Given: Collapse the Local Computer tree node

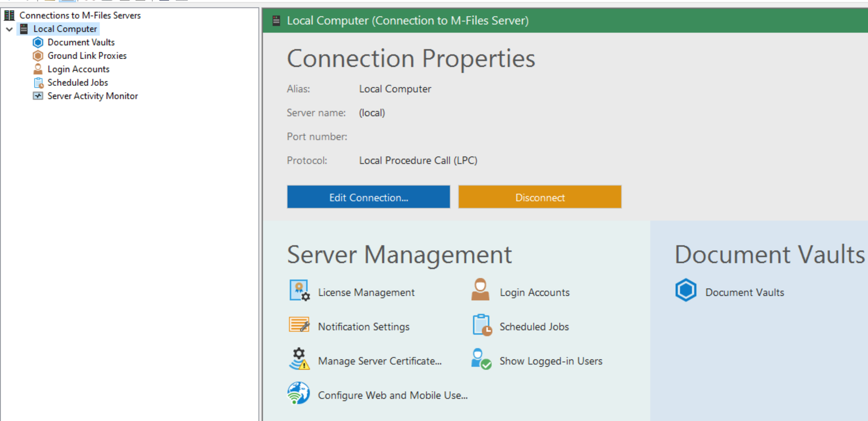Looking at the screenshot, I should coord(9,29).
